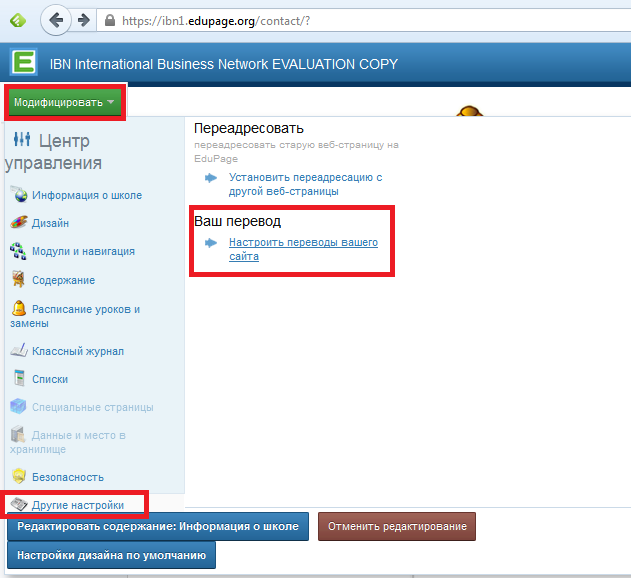The image size is (631, 578).
Task: Click Настройки дизайна по умолчанию button
Action: pos(111,555)
